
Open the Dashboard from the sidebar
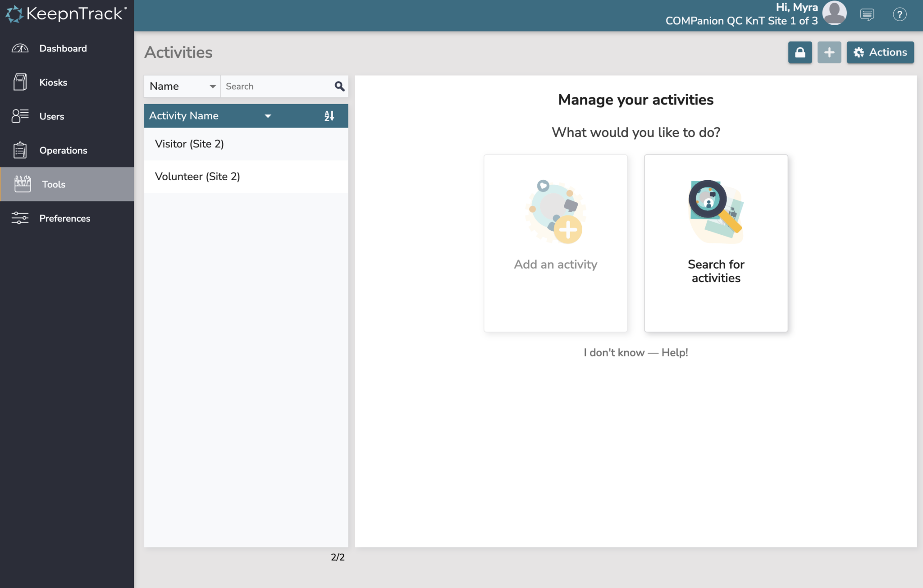pyautogui.click(x=63, y=48)
